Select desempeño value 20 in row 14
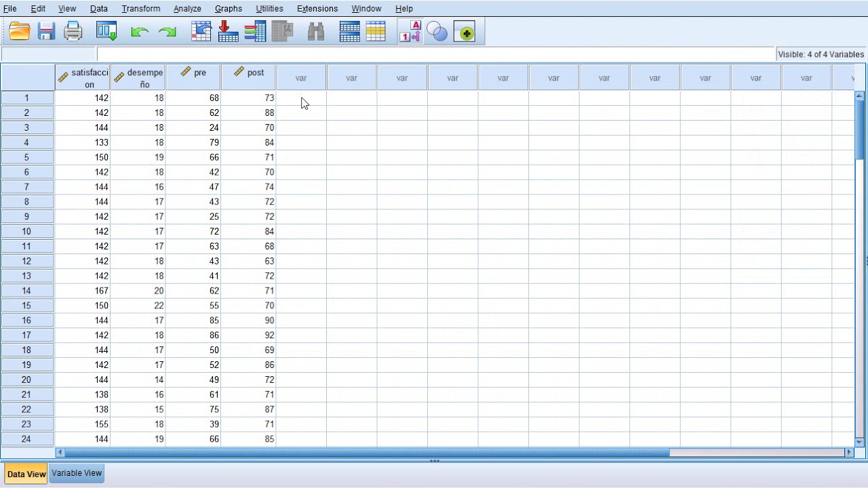Image resolution: width=868 pixels, height=488 pixels. 138,291
